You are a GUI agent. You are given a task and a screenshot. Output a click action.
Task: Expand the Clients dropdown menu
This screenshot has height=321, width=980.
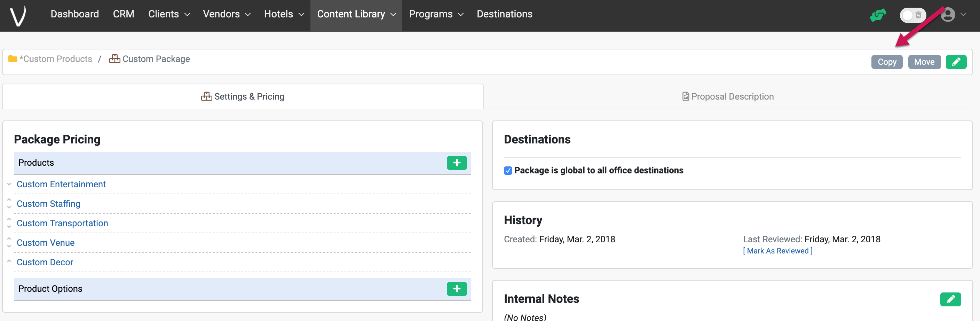coord(169,14)
